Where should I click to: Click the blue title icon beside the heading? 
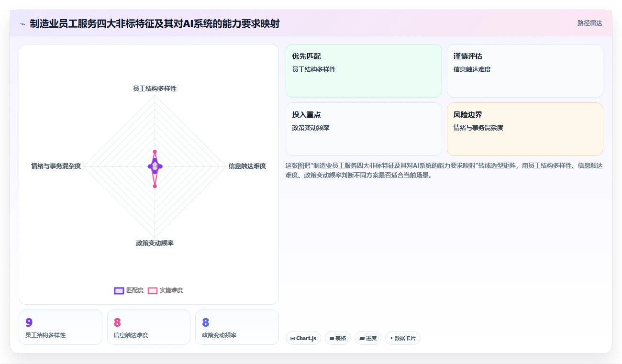22,24
